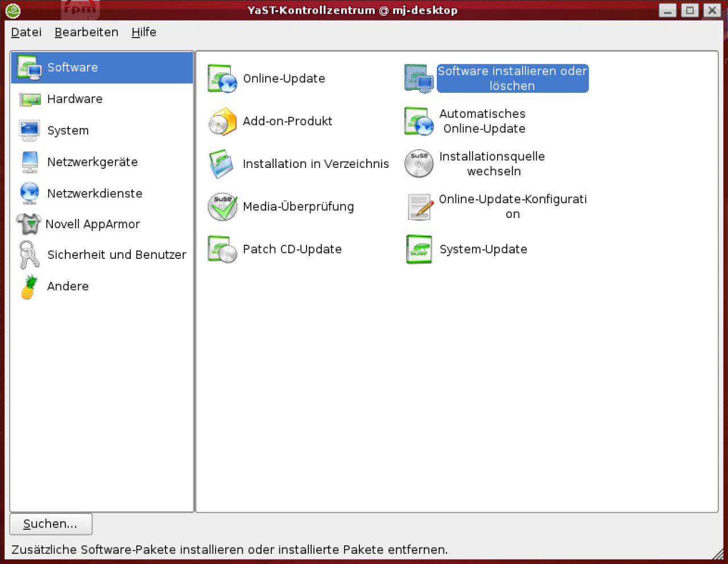Click the Netzwerkdienste label in sidebar
728x564 pixels.
tap(95, 194)
